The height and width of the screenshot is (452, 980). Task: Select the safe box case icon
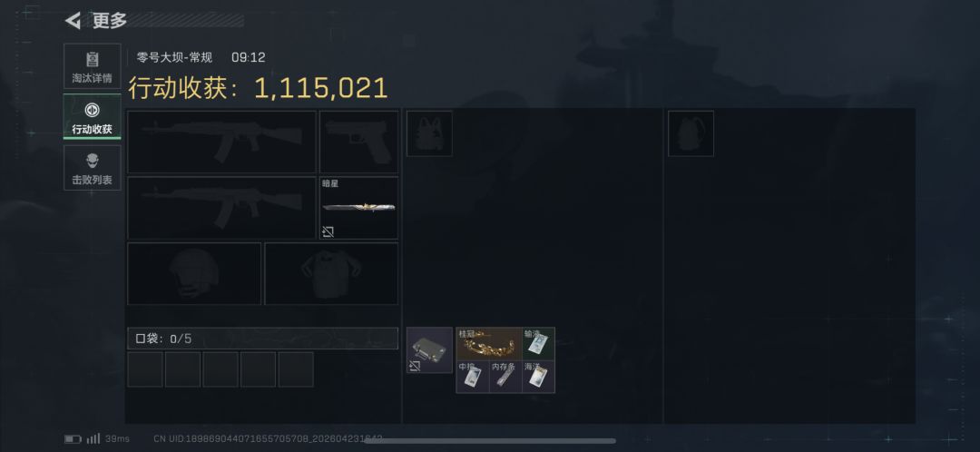tap(429, 350)
